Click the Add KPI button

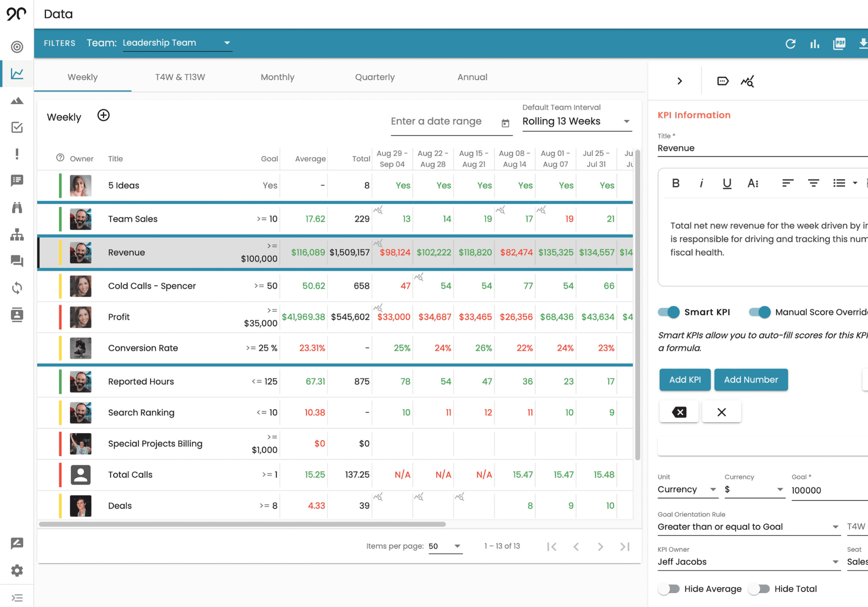pyautogui.click(x=685, y=380)
